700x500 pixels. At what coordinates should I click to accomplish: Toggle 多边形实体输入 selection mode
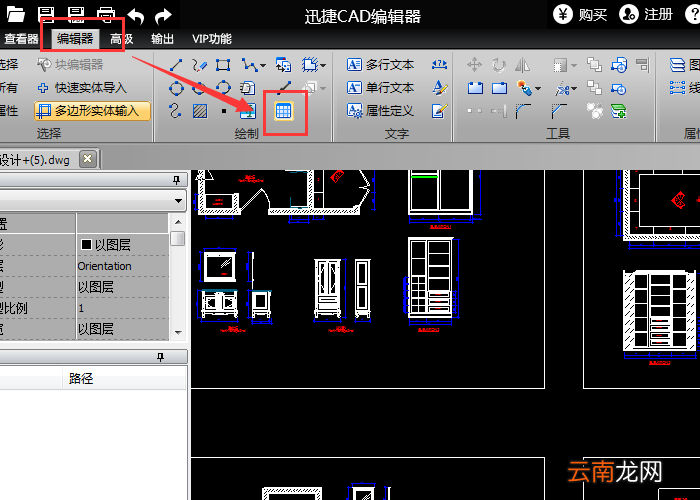[x=92, y=111]
